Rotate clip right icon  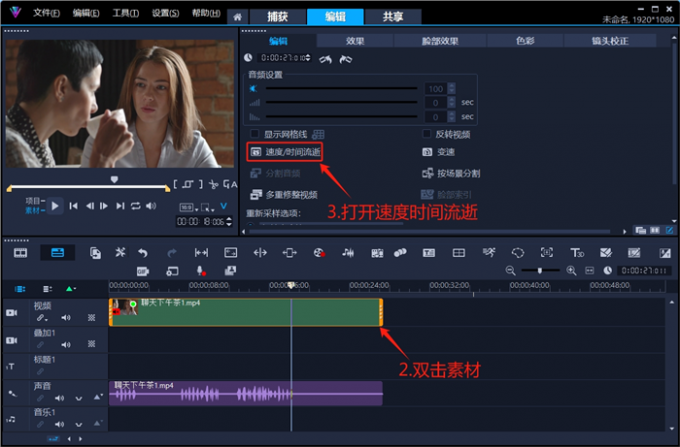[346, 59]
